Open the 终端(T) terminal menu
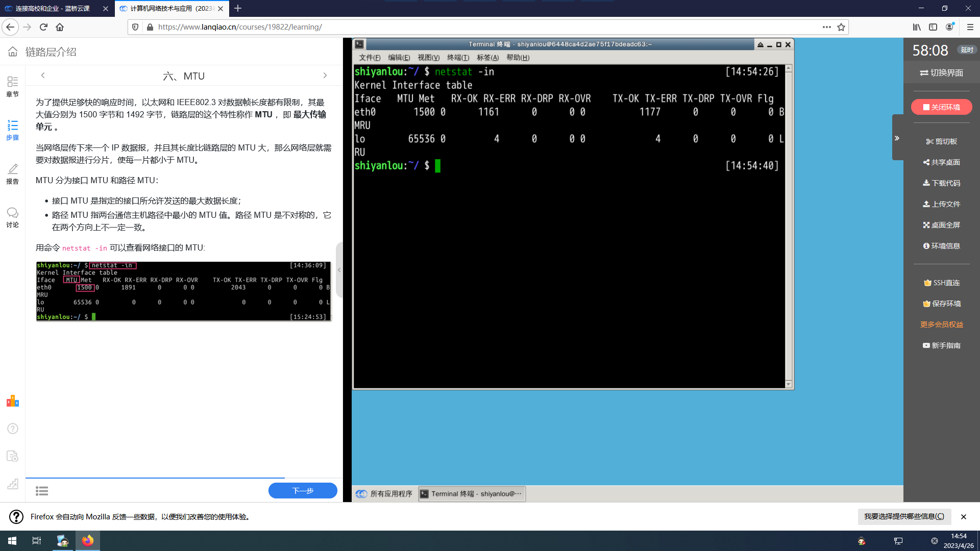This screenshot has width=980, height=551. click(x=458, y=58)
